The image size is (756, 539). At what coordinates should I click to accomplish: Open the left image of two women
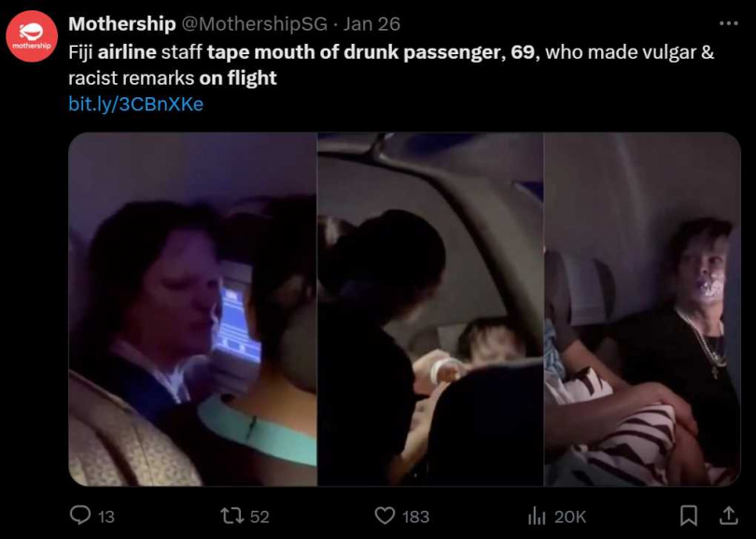click(x=192, y=309)
